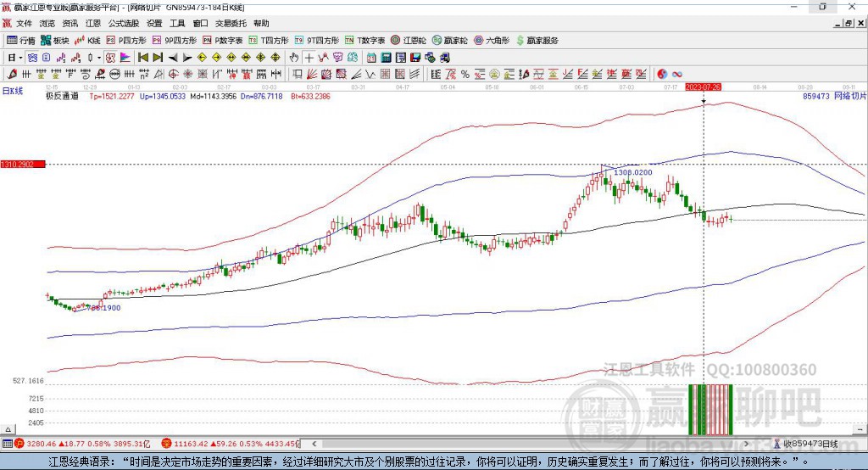This screenshot has height=470, width=868.
Task: Click the yin-yang circle icon
Action: [662, 74]
